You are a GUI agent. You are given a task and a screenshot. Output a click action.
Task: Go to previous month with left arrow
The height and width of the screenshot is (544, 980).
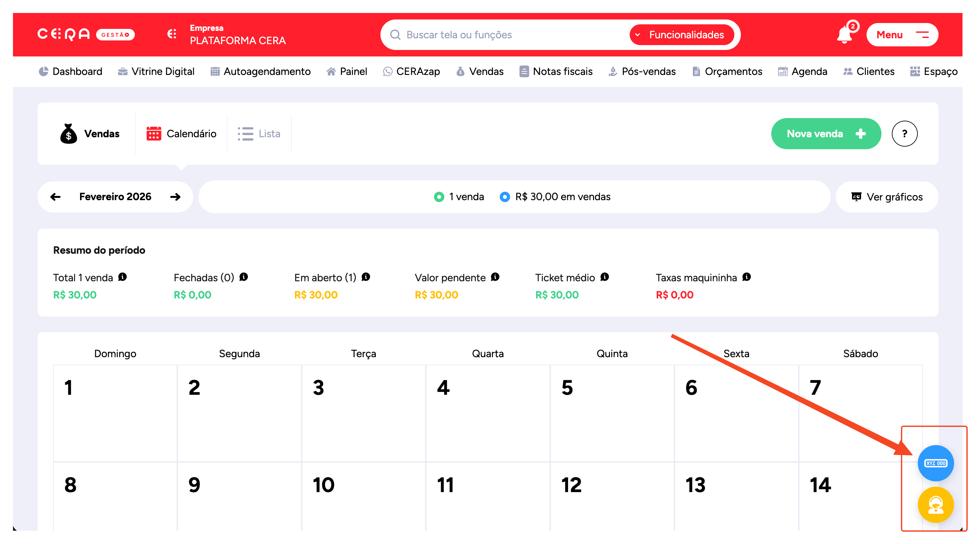(x=55, y=197)
